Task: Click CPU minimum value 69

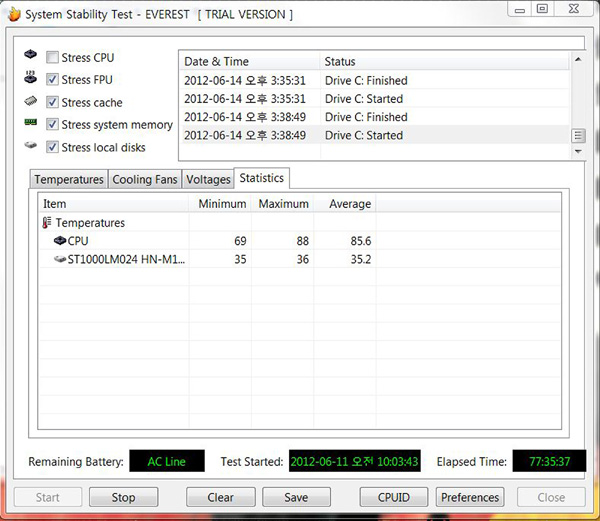Action: tap(240, 241)
